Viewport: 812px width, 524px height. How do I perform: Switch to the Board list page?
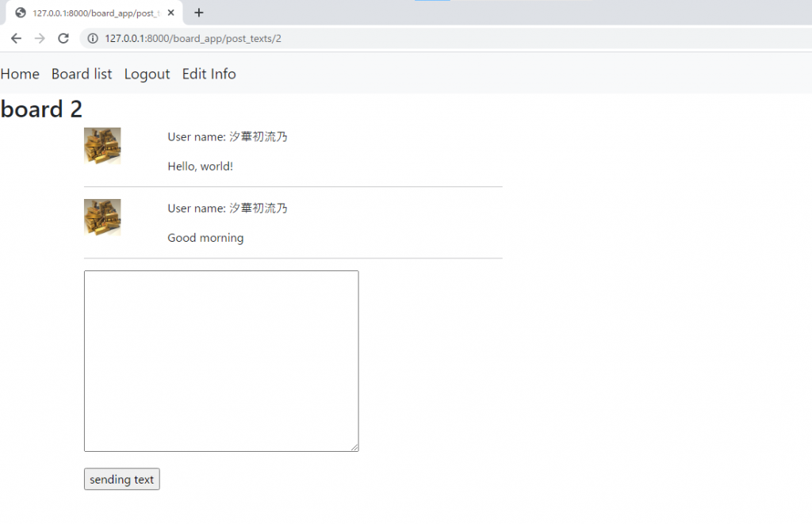[82, 74]
